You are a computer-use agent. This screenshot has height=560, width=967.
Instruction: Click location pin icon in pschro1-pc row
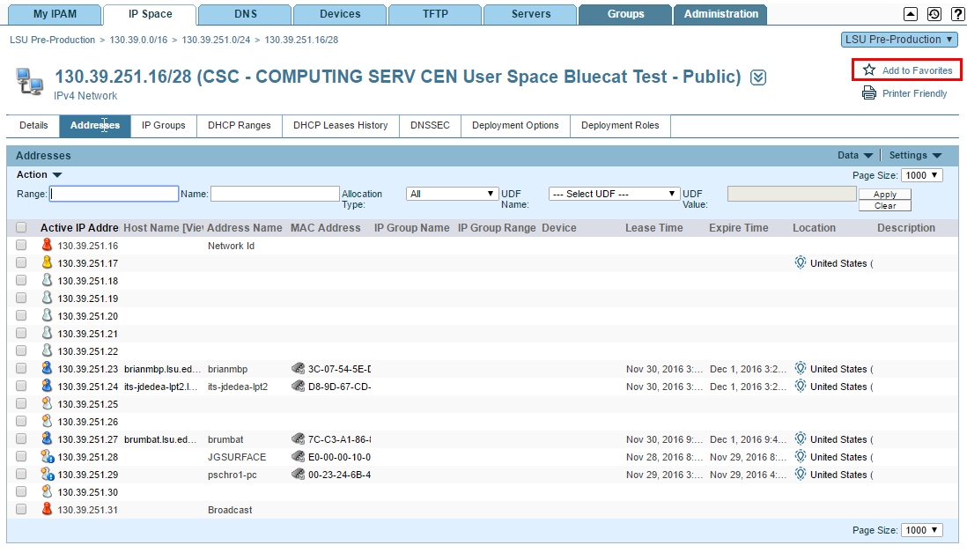pos(801,475)
